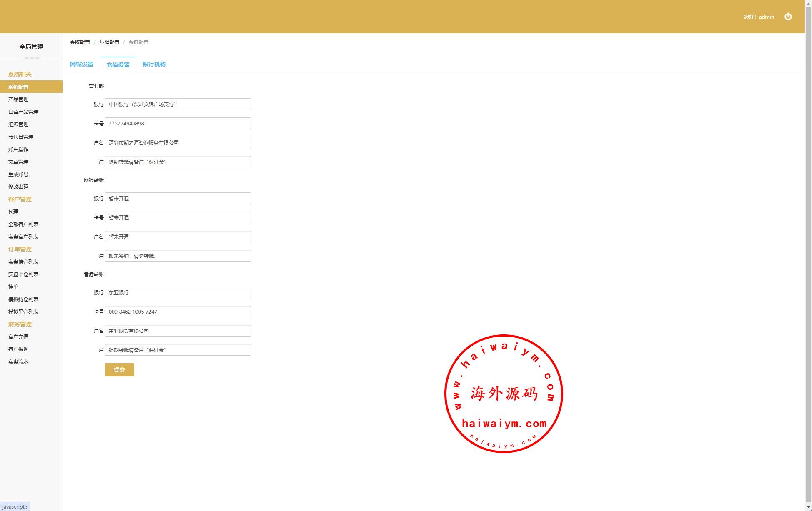Open 全部客户列表 page

pos(23,224)
